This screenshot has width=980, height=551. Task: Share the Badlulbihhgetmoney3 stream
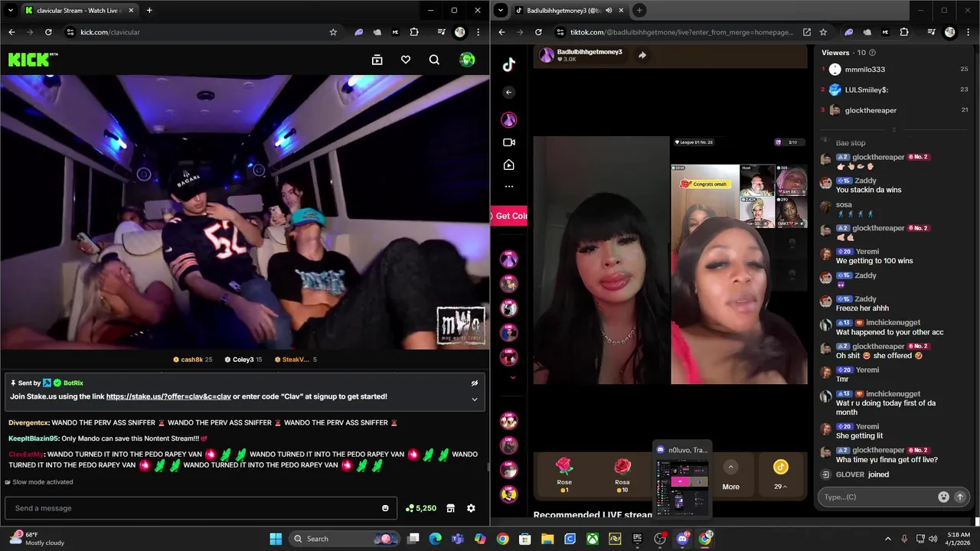click(x=642, y=55)
